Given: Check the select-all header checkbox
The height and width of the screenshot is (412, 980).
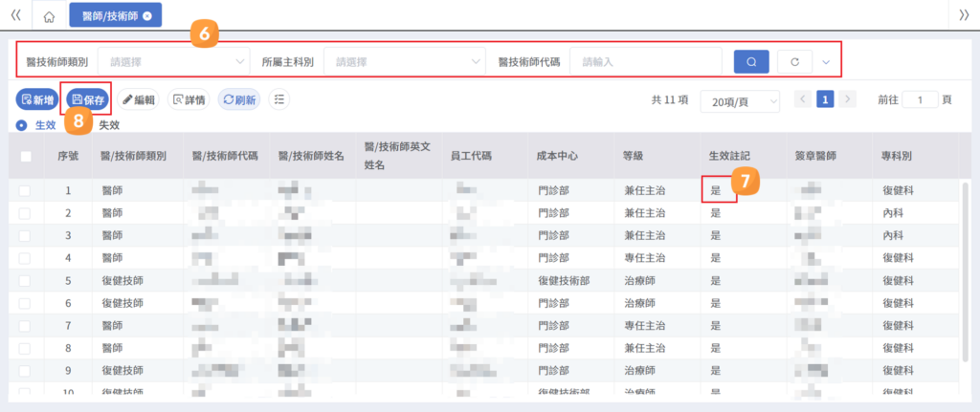Looking at the screenshot, I should (x=26, y=157).
